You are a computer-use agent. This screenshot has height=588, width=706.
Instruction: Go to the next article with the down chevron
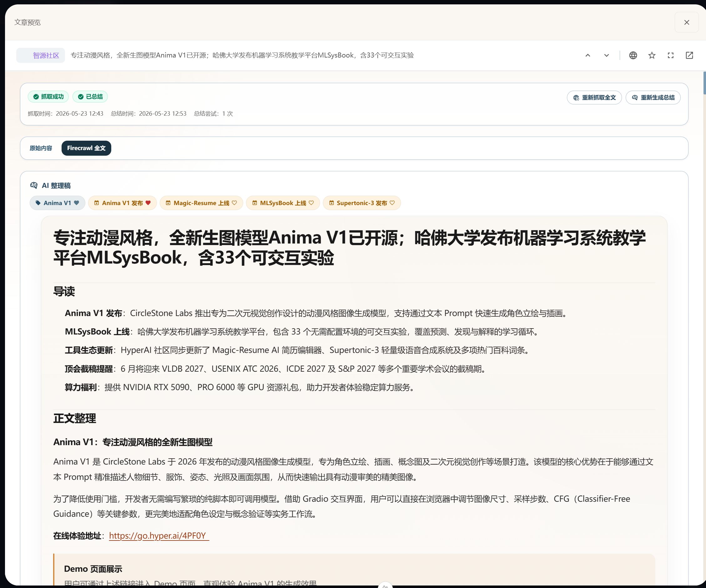[x=607, y=55]
